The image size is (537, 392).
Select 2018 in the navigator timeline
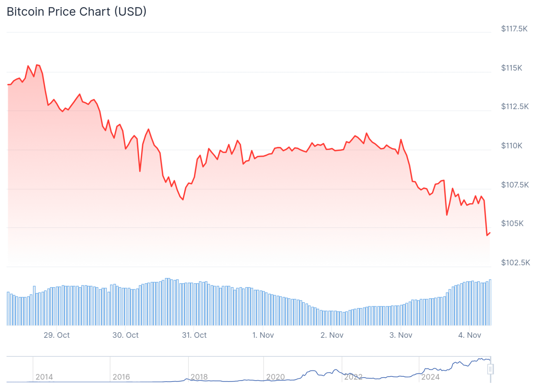point(199,377)
